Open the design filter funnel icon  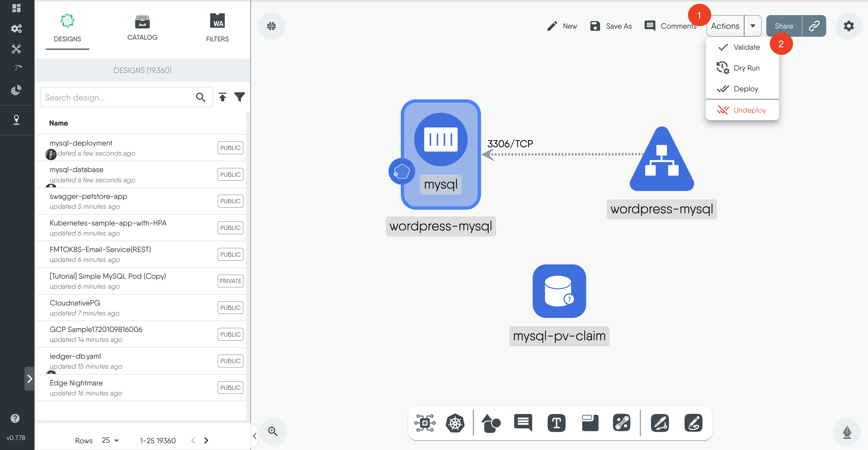240,97
